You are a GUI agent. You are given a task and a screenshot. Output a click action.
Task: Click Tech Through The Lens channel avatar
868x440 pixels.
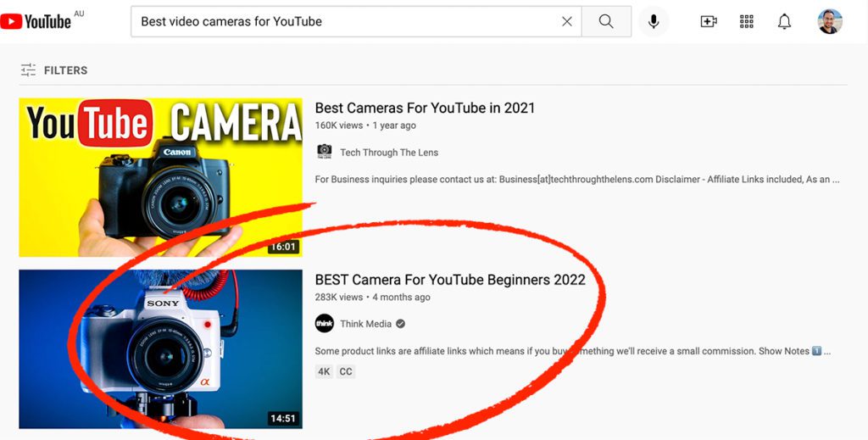click(325, 152)
